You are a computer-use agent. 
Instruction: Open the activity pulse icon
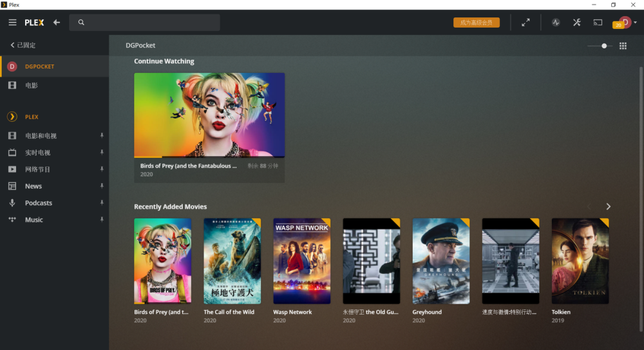tap(556, 23)
